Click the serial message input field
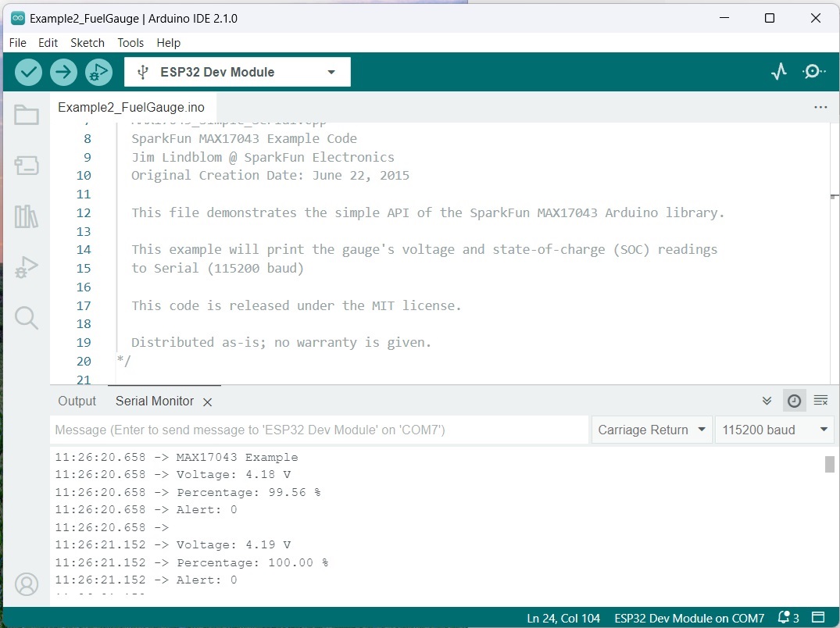The height and width of the screenshot is (628, 840). click(320, 430)
